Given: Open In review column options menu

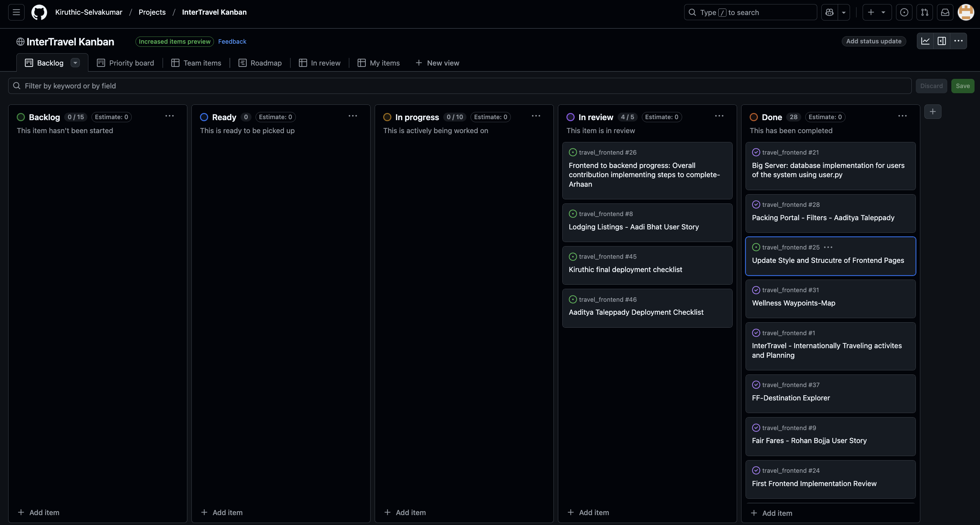Looking at the screenshot, I should [x=719, y=116].
